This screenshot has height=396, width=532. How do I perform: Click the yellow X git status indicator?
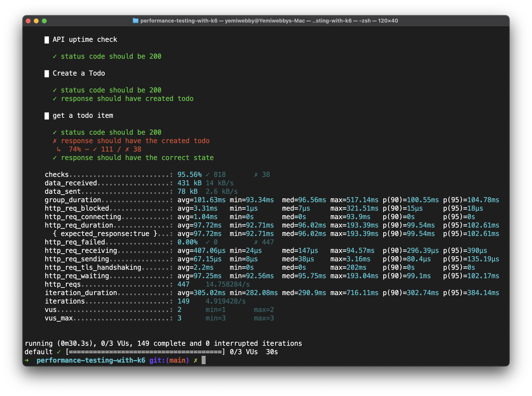[x=196, y=360]
